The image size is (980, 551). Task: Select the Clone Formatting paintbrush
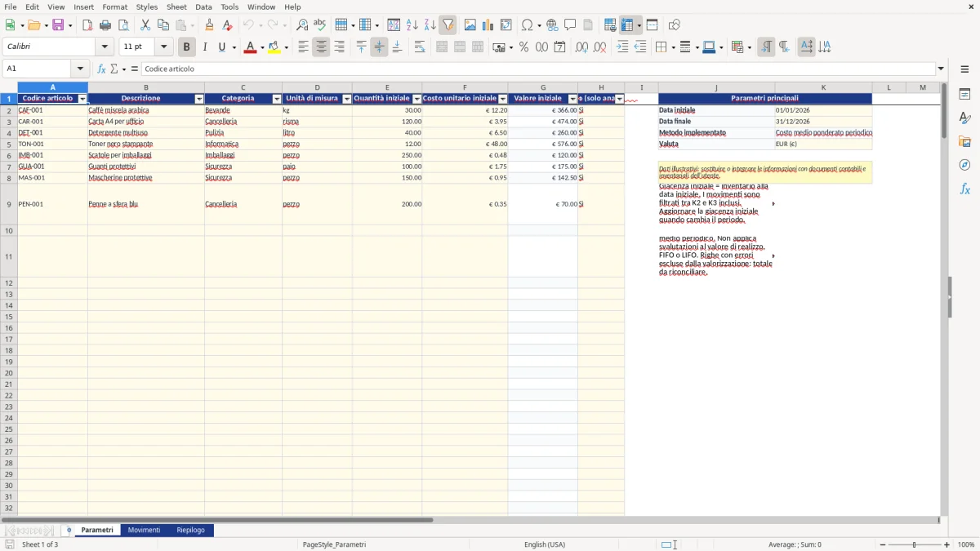tap(210, 25)
